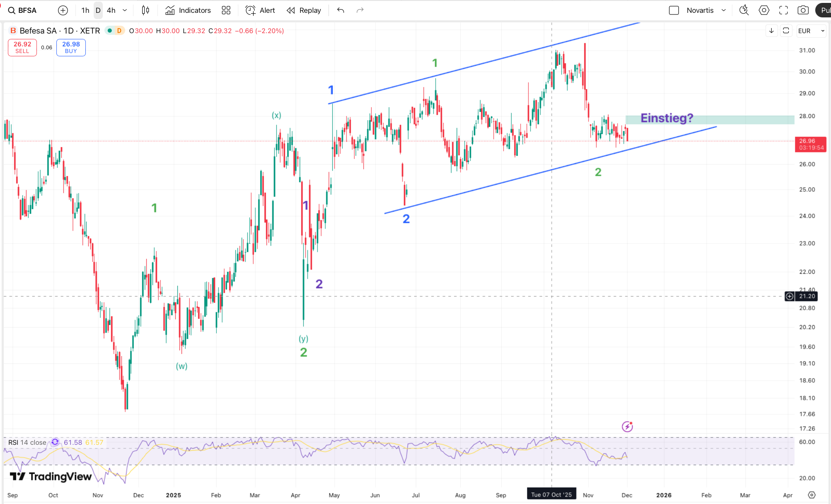Toggle the Novartis layout checkbox
The width and height of the screenshot is (831, 504).
pyautogui.click(x=674, y=10)
